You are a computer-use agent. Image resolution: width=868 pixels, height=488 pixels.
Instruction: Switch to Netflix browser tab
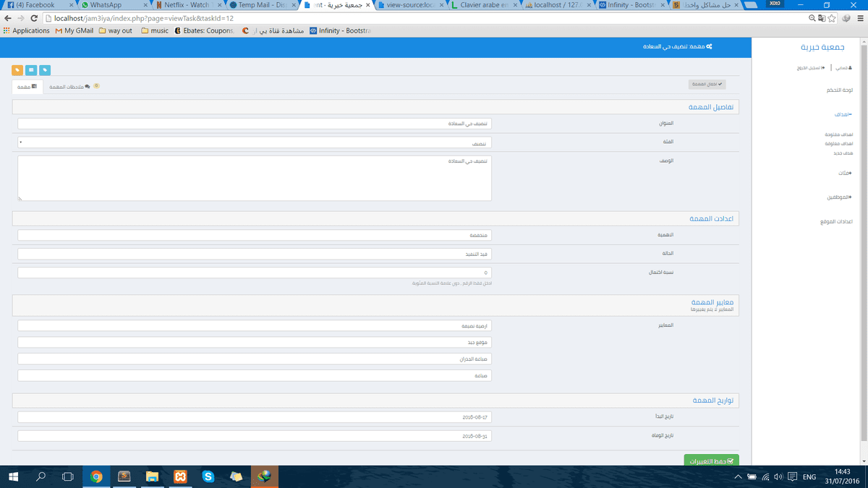click(188, 5)
